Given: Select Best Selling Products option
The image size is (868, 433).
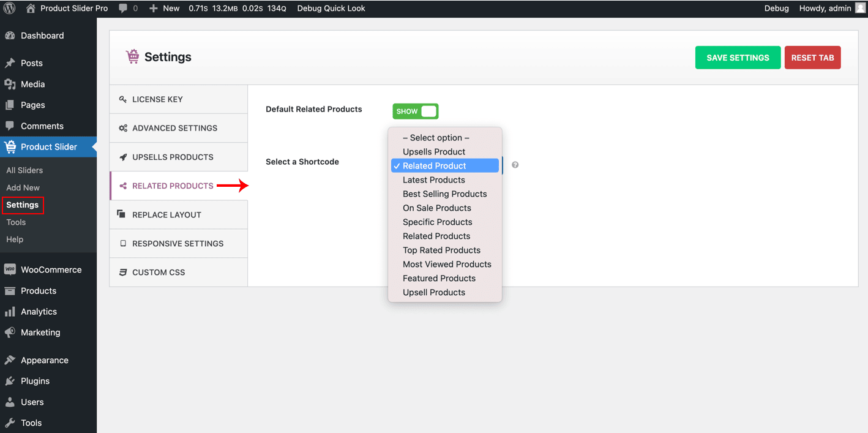Looking at the screenshot, I should click(444, 194).
